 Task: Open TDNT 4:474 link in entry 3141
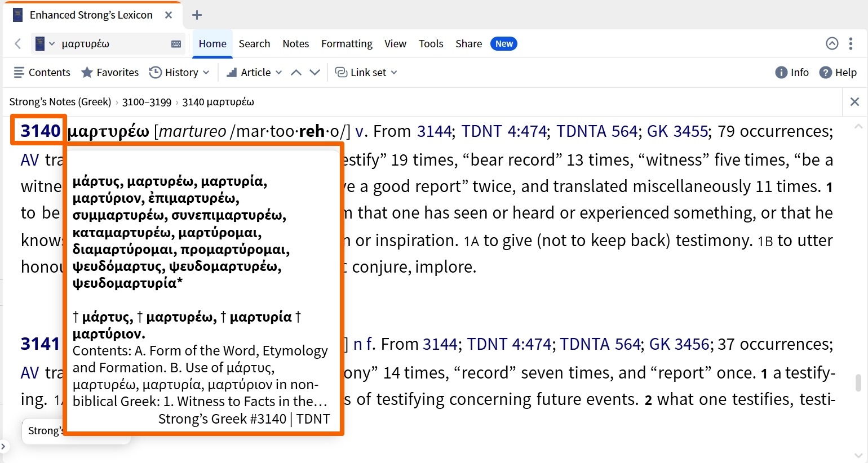509,344
